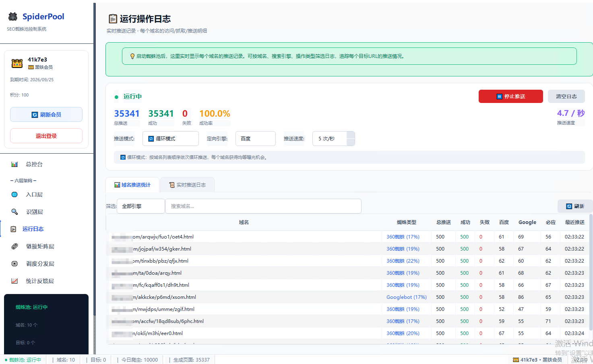Click the 86 Google value in xsom.html row
The image size is (593, 364).
(x=521, y=297)
